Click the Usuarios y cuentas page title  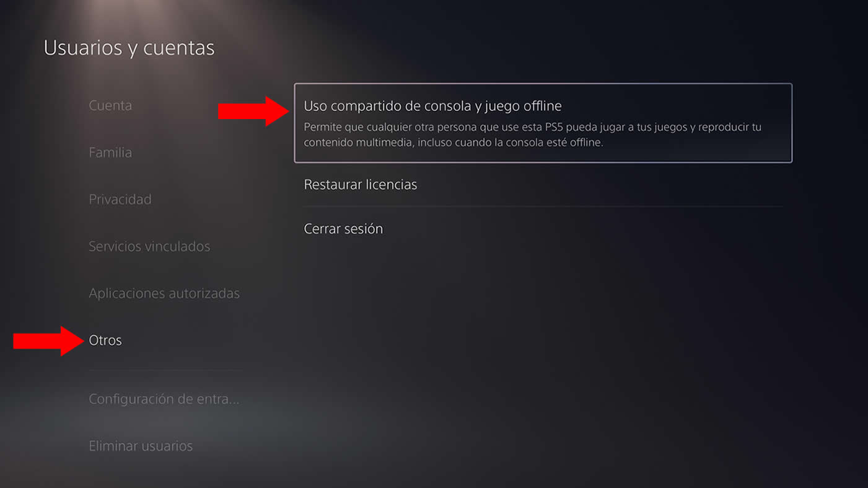coord(129,48)
